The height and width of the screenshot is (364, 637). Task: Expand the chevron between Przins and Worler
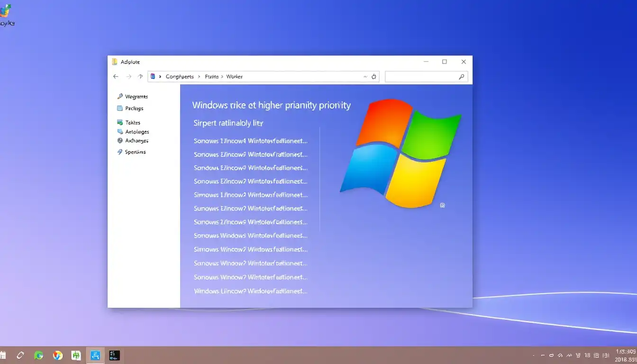tap(222, 76)
